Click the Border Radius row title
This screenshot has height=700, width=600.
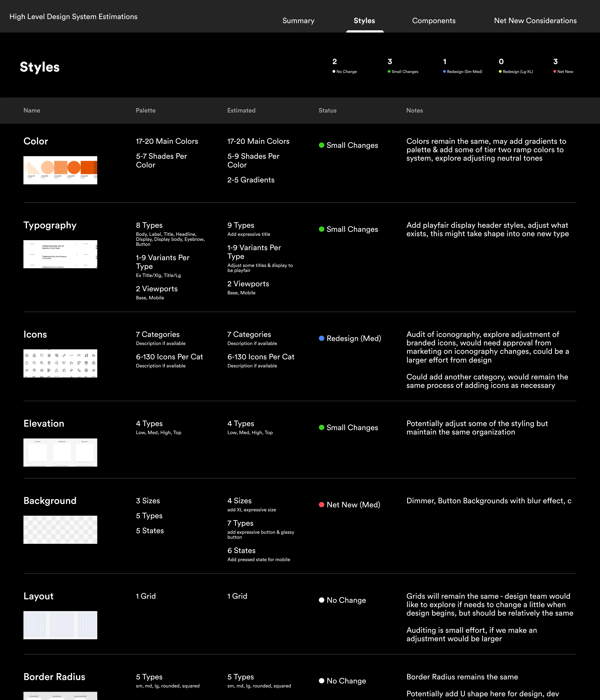pos(54,677)
